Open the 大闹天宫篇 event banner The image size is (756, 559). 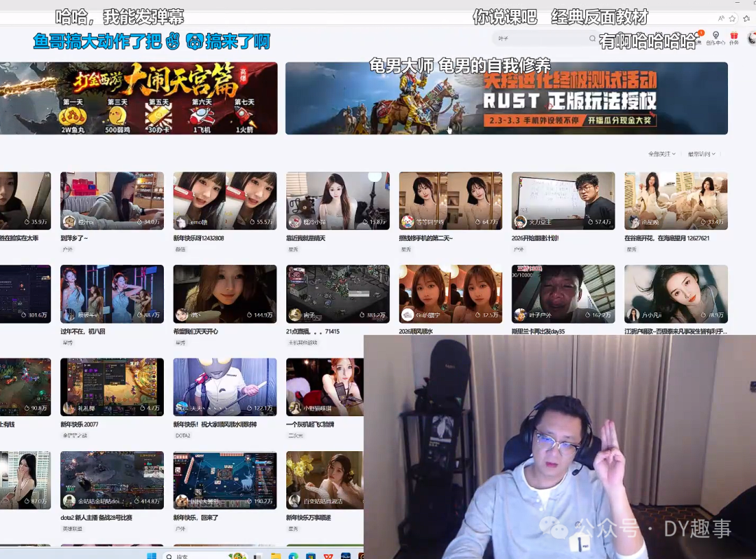(x=139, y=98)
